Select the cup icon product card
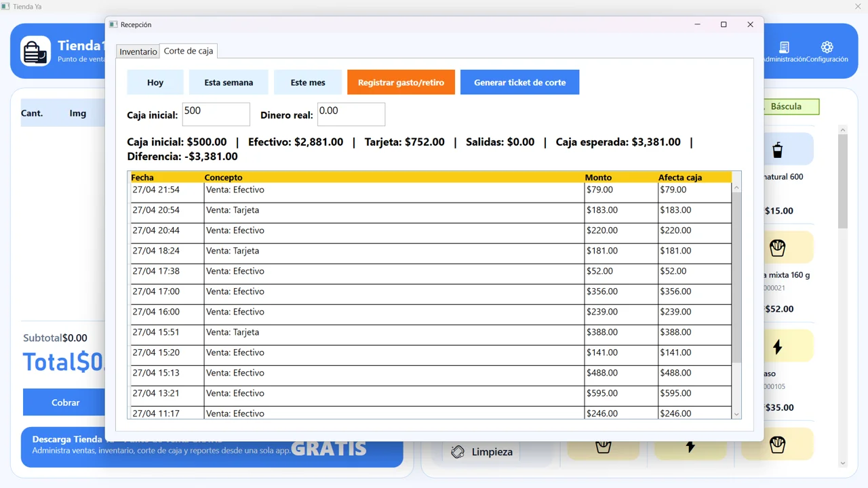868x488 pixels. 777,149
